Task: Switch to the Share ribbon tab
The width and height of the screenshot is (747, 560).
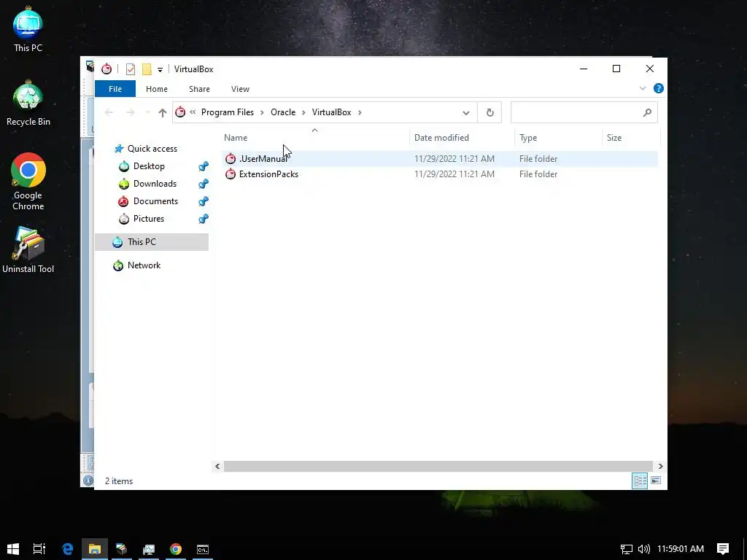Action: (199, 89)
